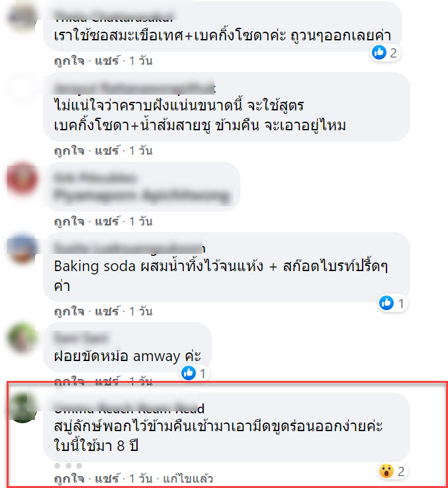Screen dimensions: 448x488
Task: Click ถูกใจ under the น้ำส้มสายชู comment
Action: pyautogui.click(x=69, y=151)
